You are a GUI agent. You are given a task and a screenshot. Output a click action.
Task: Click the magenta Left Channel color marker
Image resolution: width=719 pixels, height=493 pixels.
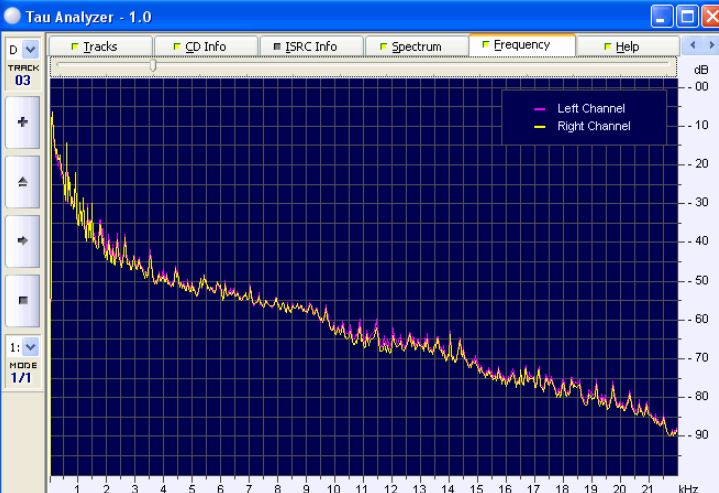pyautogui.click(x=540, y=109)
